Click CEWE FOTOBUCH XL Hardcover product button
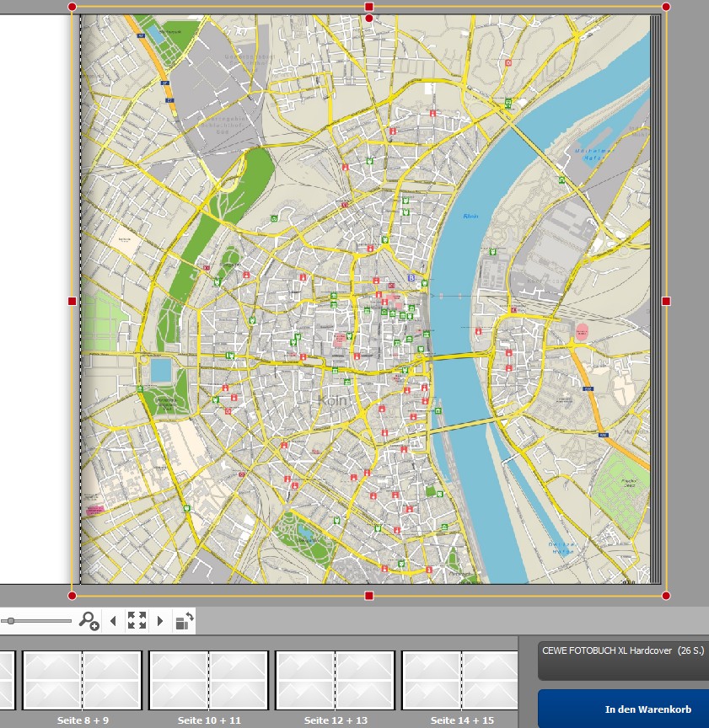 coord(623,661)
